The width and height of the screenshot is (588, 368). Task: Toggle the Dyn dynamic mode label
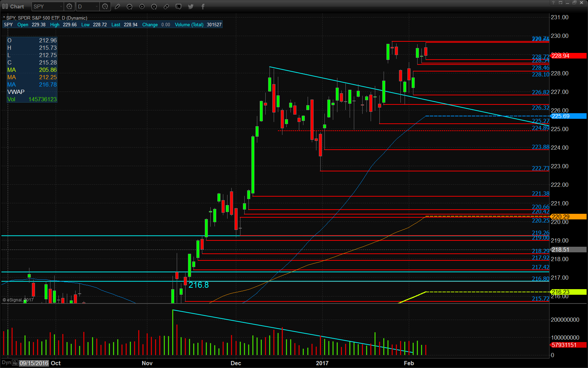[6, 363]
